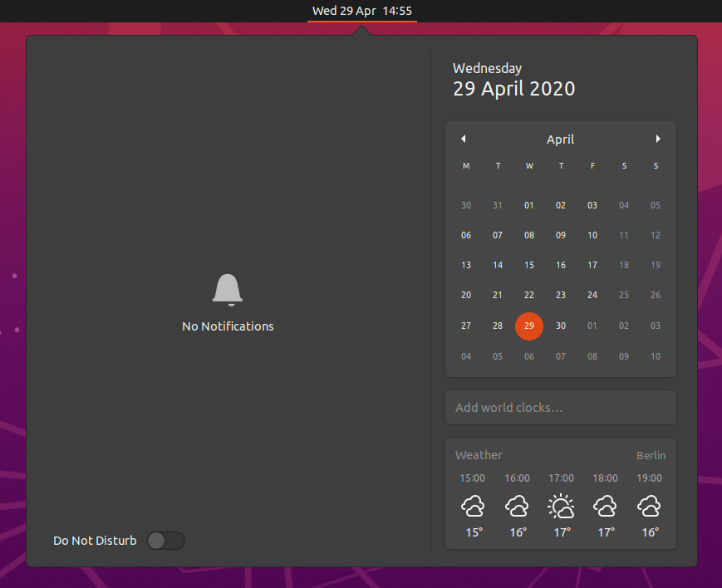Select April 17 in the calendar
The width and height of the screenshot is (722, 588).
pos(592,265)
